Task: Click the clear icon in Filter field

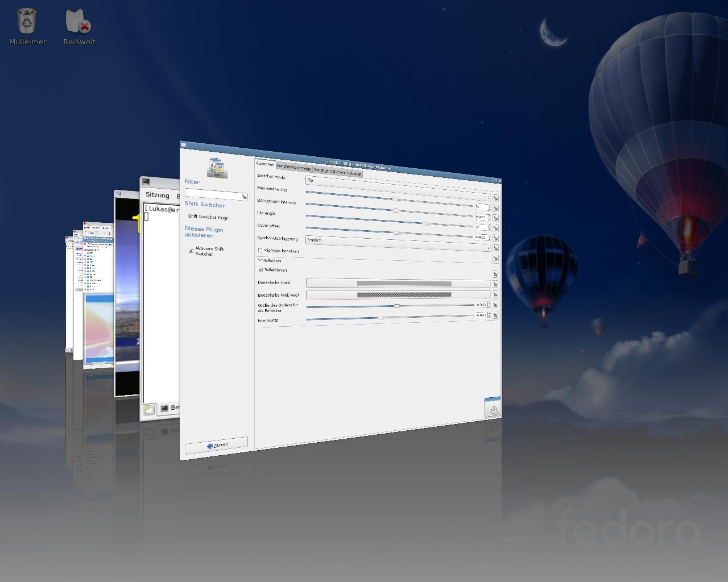Action: click(244, 197)
